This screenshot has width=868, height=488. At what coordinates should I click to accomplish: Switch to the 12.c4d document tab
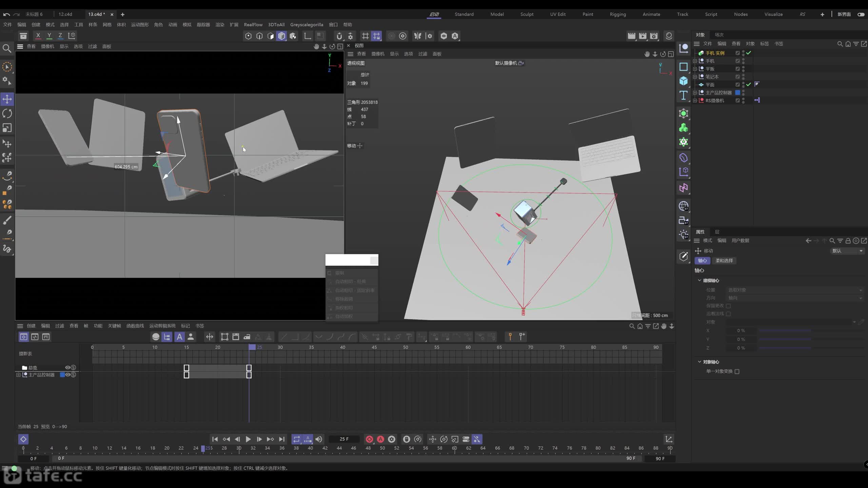(65, 14)
